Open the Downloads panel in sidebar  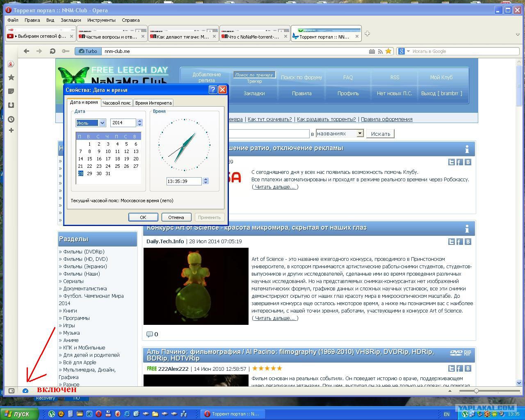pos(11,105)
